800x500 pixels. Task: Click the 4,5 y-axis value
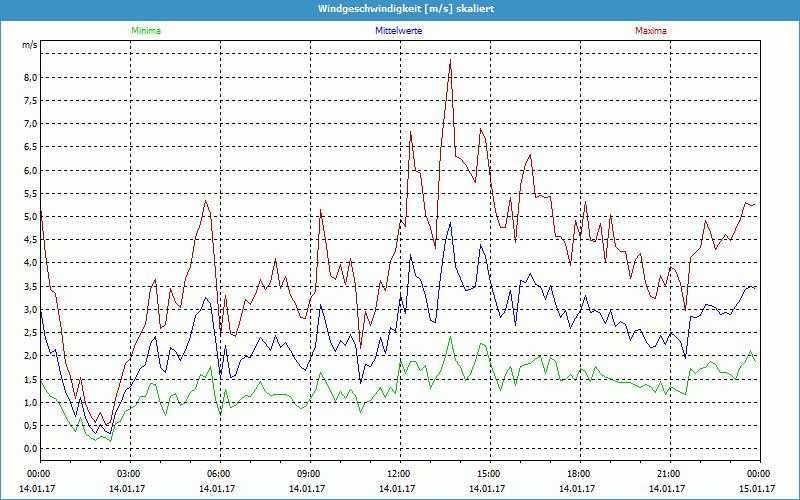[31, 240]
